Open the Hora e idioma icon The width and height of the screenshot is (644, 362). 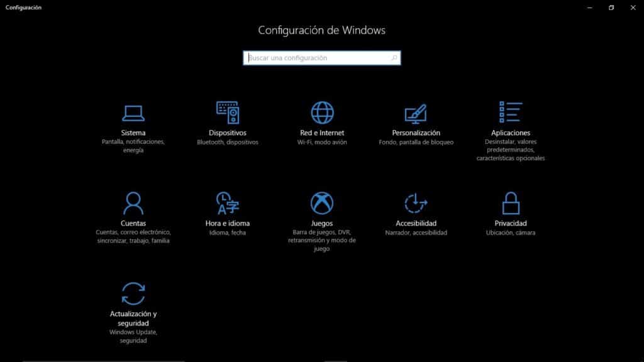(x=228, y=204)
